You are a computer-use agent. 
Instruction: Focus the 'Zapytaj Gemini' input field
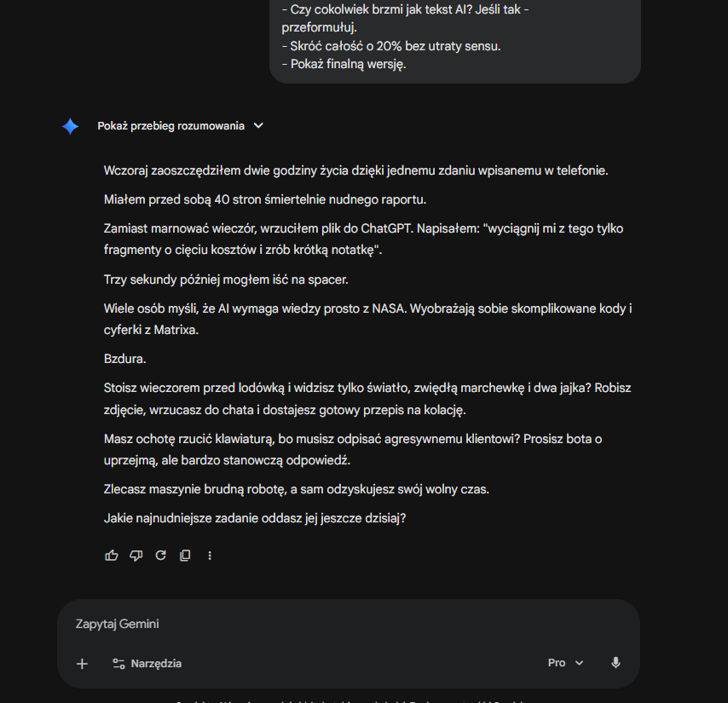coord(341,624)
